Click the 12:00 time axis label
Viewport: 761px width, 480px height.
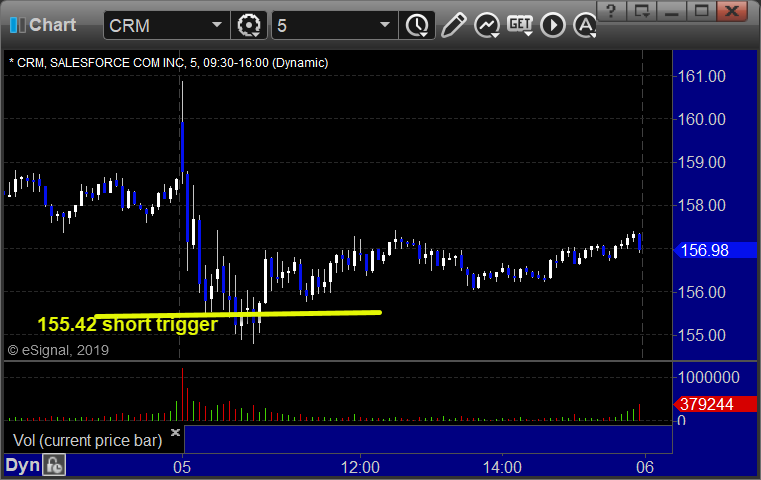[360, 467]
